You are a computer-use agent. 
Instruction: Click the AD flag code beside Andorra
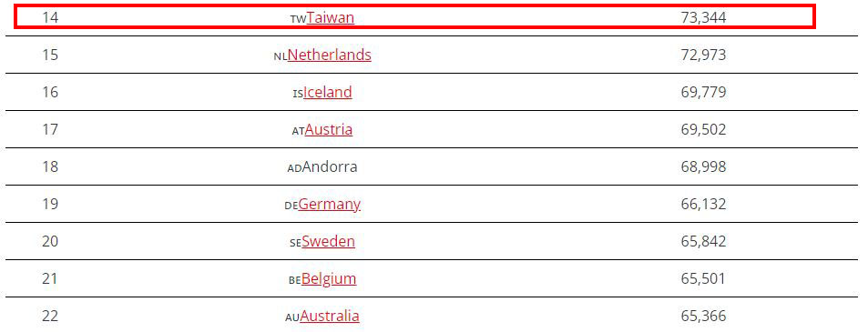point(294,168)
